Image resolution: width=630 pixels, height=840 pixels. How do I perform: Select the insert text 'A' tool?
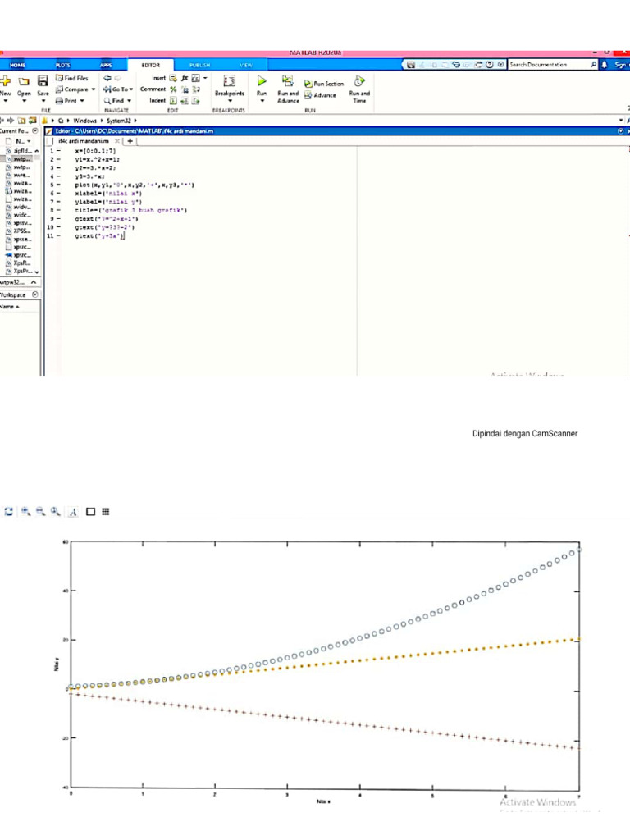coord(73,512)
